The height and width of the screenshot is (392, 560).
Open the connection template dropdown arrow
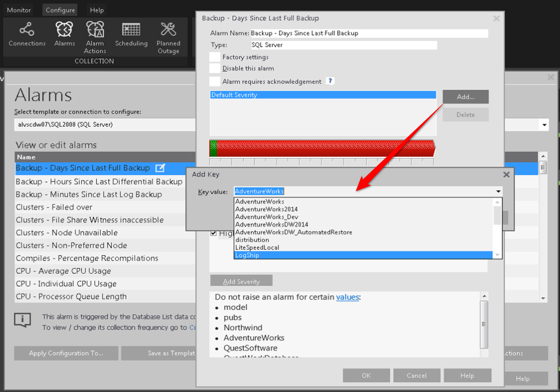pyautogui.click(x=544, y=125)
